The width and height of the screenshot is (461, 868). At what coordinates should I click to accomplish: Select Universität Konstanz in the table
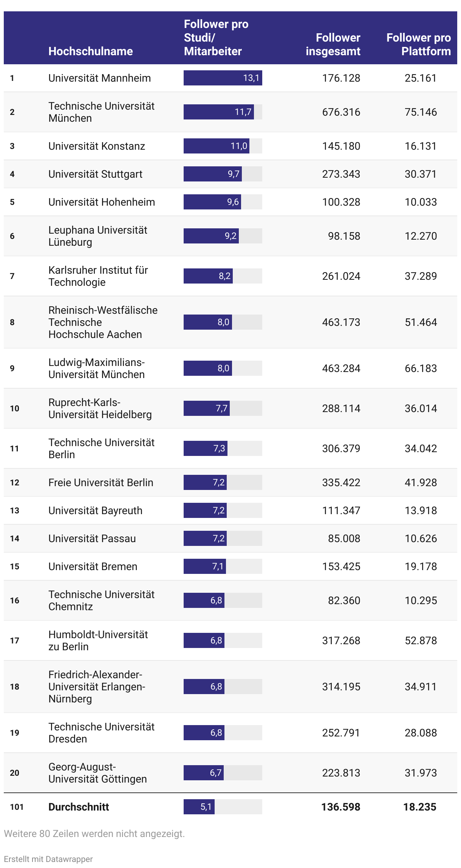[x=97, y=146]
